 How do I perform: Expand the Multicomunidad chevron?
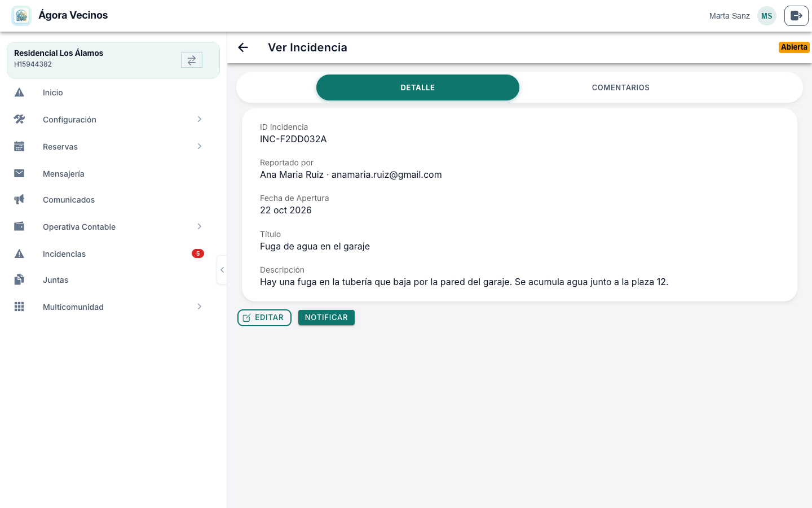pos(199,306)
